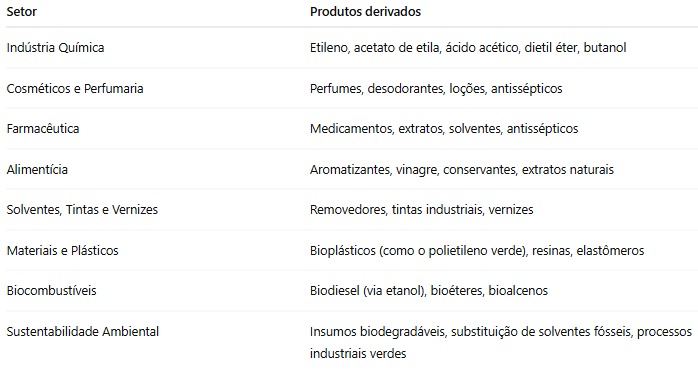698x371 pixels.
Task: Click the word butanol in first row
Action: [605, 48]
